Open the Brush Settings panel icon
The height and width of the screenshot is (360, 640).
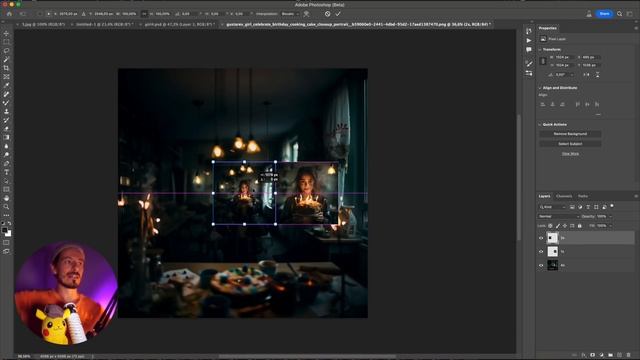[x=529, y=64]
